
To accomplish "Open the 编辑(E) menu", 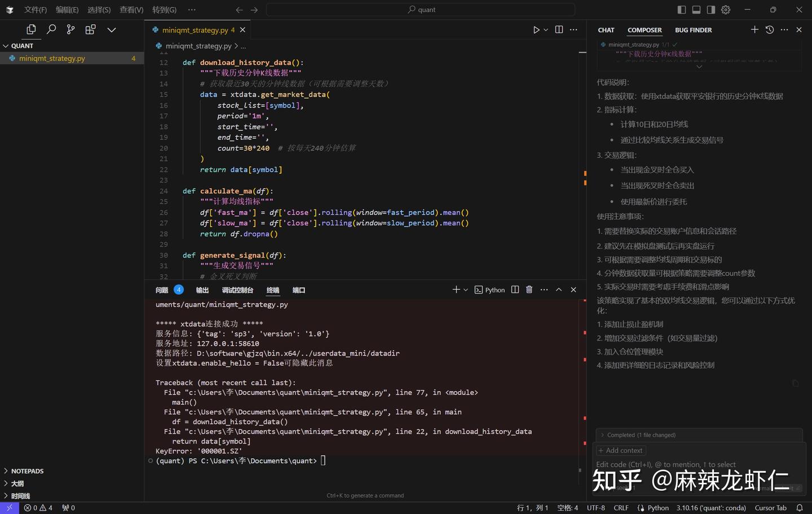I will tap(67, 10).
